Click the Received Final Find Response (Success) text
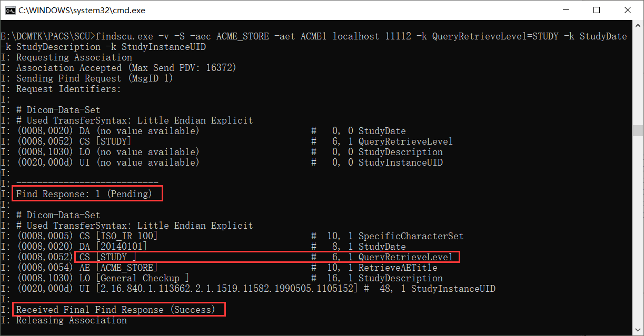 coord(120,309)
